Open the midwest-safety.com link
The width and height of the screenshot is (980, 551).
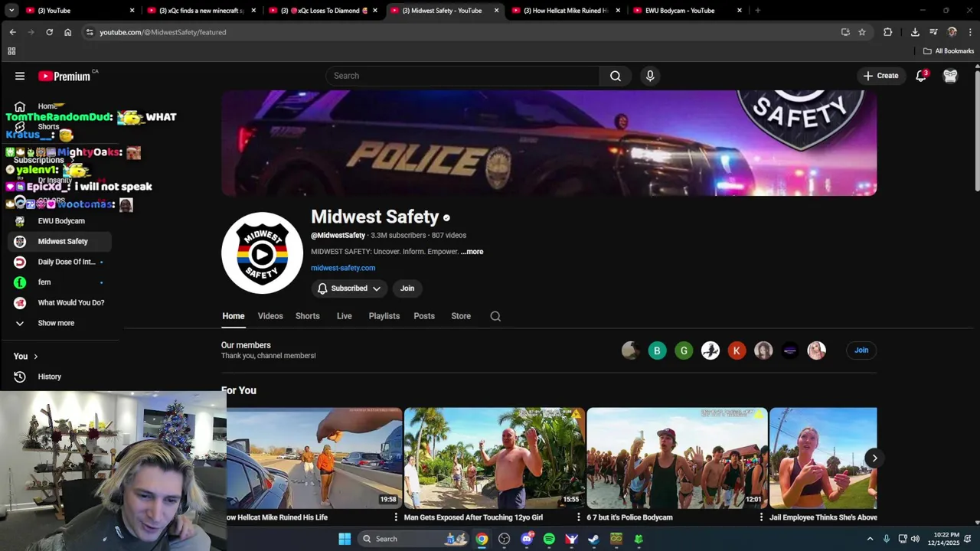click(x=343, y=268)
